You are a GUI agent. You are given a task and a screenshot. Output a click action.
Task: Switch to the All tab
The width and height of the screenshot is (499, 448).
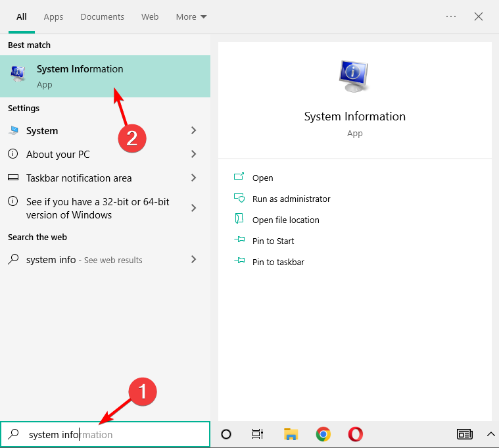coord(21,17)
